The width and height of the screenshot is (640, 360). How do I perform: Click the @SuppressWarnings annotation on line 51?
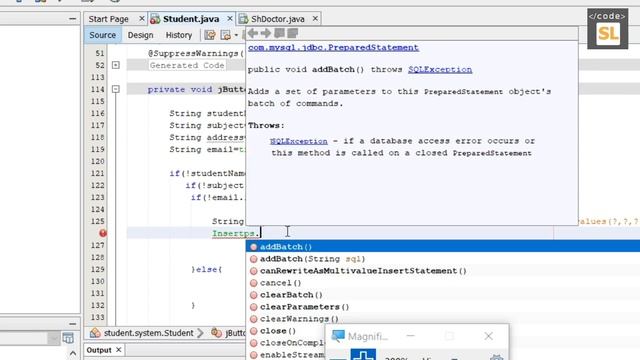195,53
